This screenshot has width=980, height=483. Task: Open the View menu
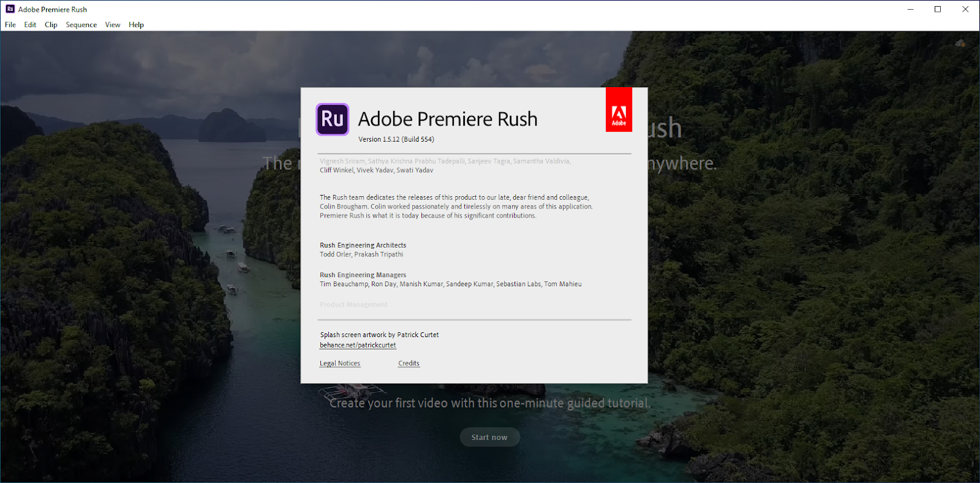pos(113,25)
